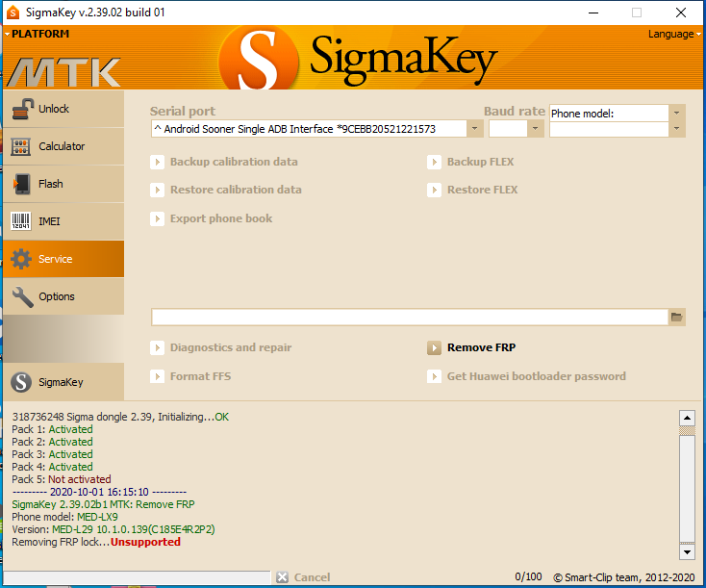This screenshot has width=706, height=588.
Task: Switch to the Calculator tab
Action: tap(63, 146)
